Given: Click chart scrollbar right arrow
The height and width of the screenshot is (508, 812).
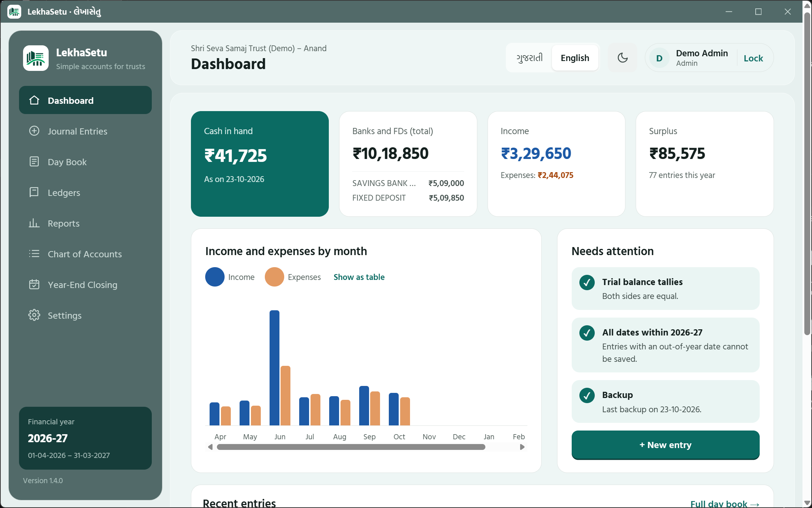Looking at the screenshot, I should pyautogui.click(x=522, y=447).
